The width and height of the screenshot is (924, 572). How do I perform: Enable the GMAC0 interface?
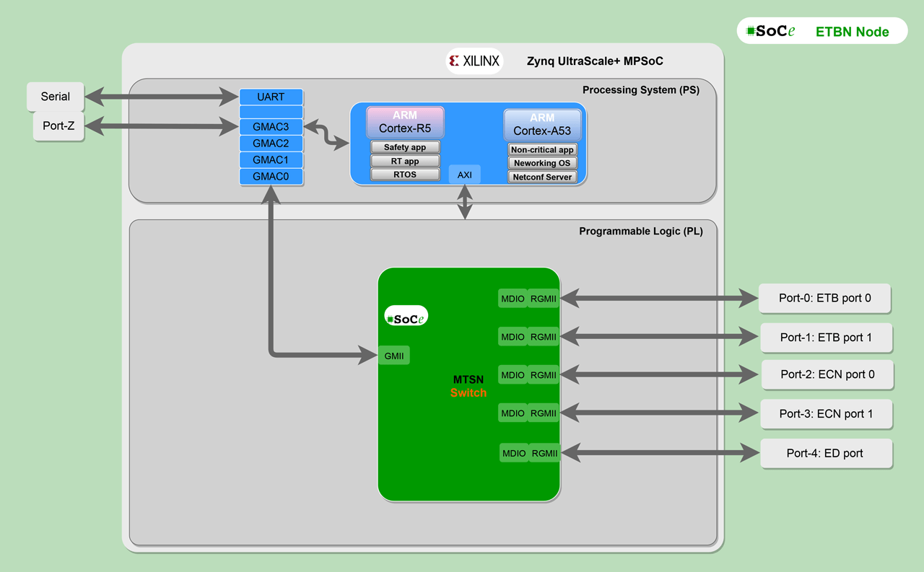point(271,176)
